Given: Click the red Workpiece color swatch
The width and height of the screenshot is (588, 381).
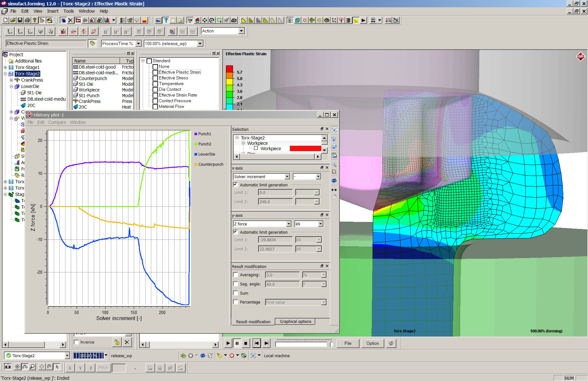Looking at the screenshot, I should 305,149.
